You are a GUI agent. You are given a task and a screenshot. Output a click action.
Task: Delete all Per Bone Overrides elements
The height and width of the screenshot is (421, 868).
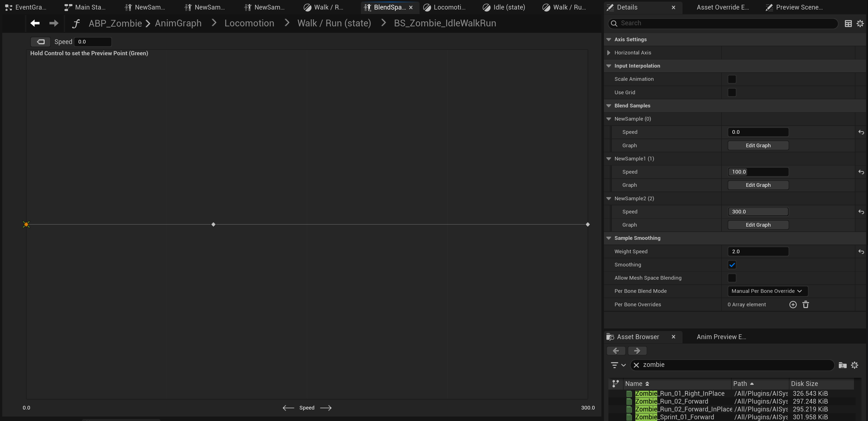click(x=805, y=305)
